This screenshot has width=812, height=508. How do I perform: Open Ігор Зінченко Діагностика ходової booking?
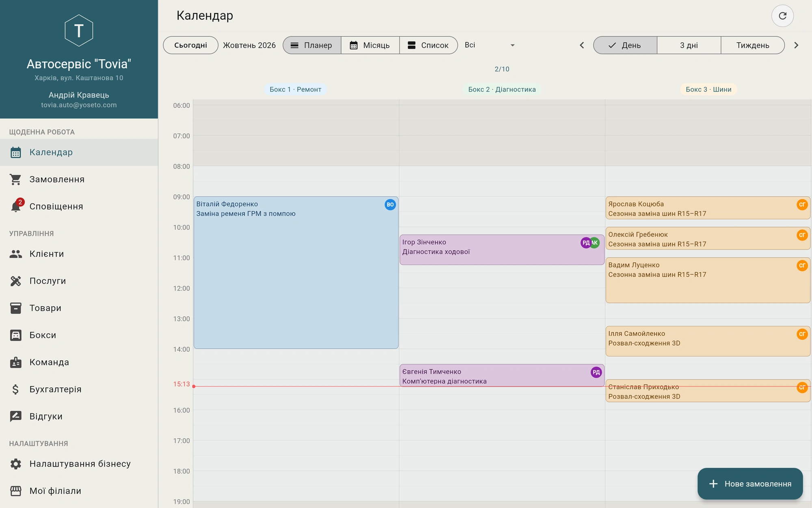[502, 250]
